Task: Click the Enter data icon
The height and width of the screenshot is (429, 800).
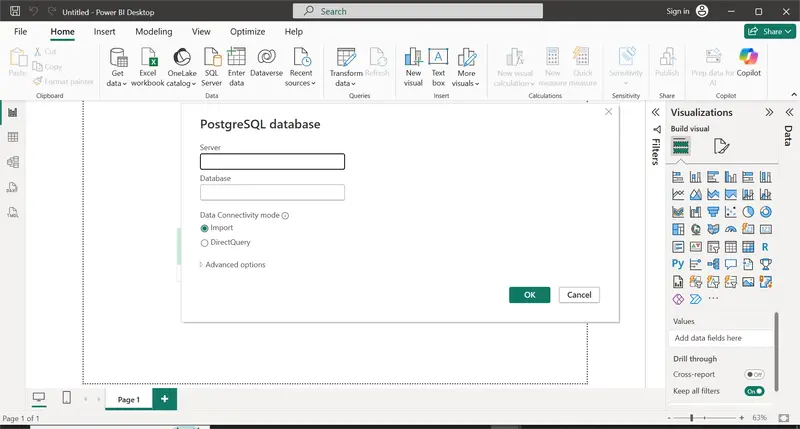Action: [236, 67]
